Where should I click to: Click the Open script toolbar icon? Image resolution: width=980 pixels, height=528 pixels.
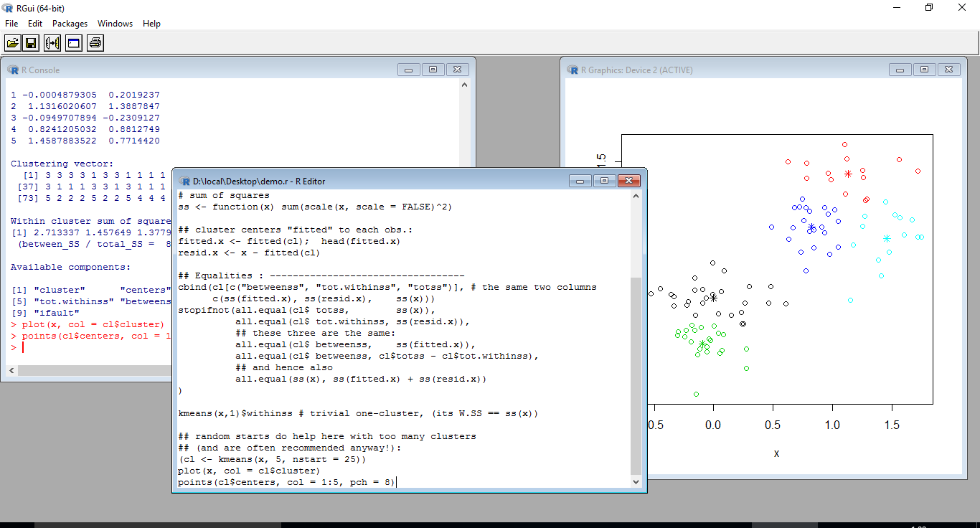[x=12, y=42]
